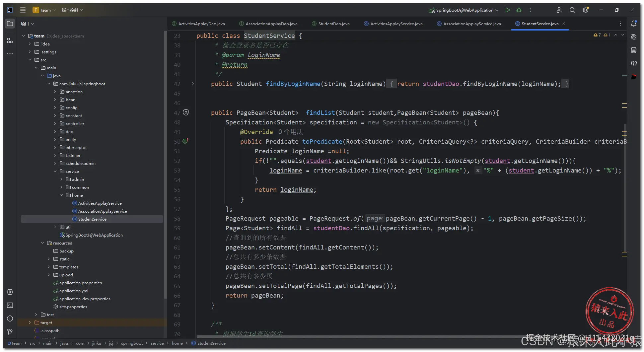
Task: Switch to AssociationApplayDao.java tab
Action: [x=268, y=24]
